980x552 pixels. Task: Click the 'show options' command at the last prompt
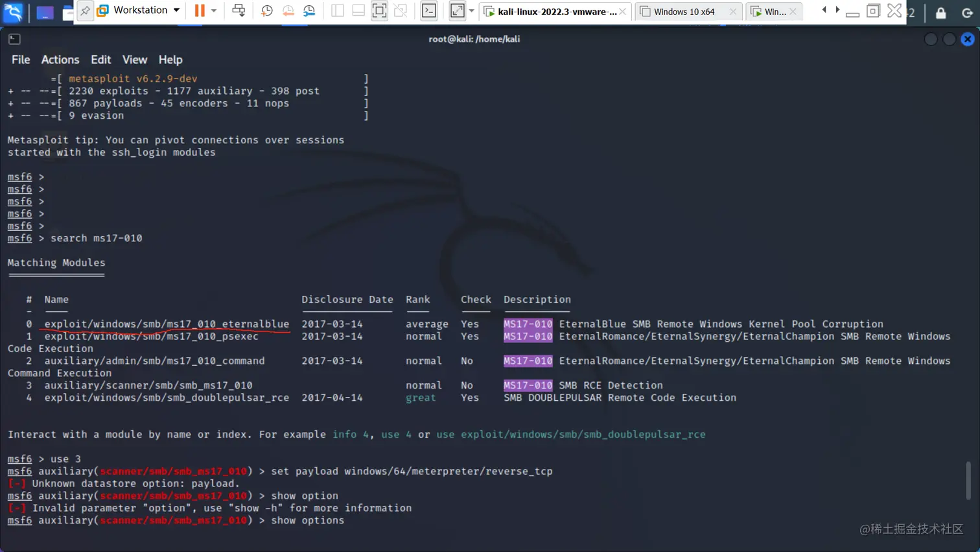(x=308, y=521)
